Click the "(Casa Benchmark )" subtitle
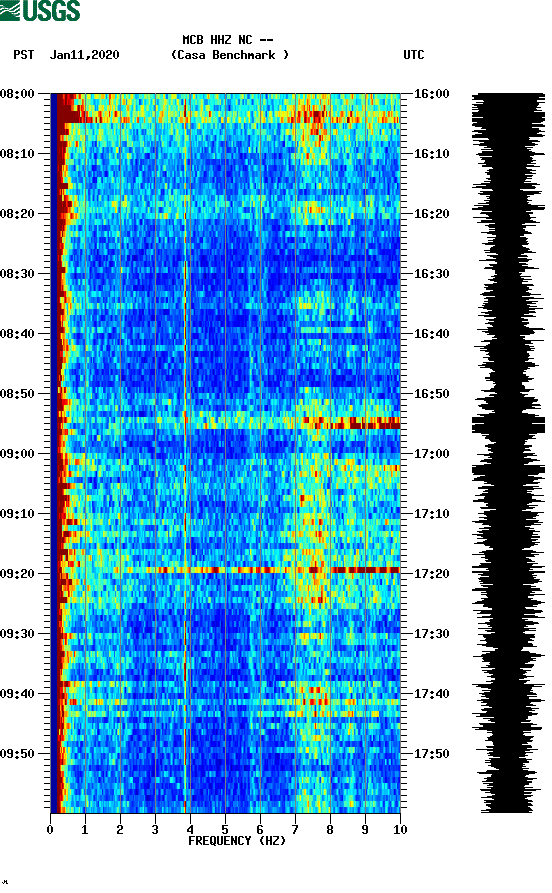The height and width of the screenshot is (893, 552). (230, 55)
